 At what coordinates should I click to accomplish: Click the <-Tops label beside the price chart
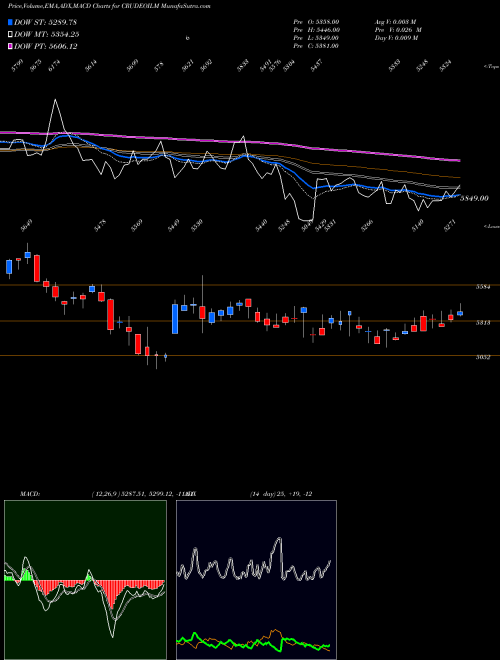491,67
